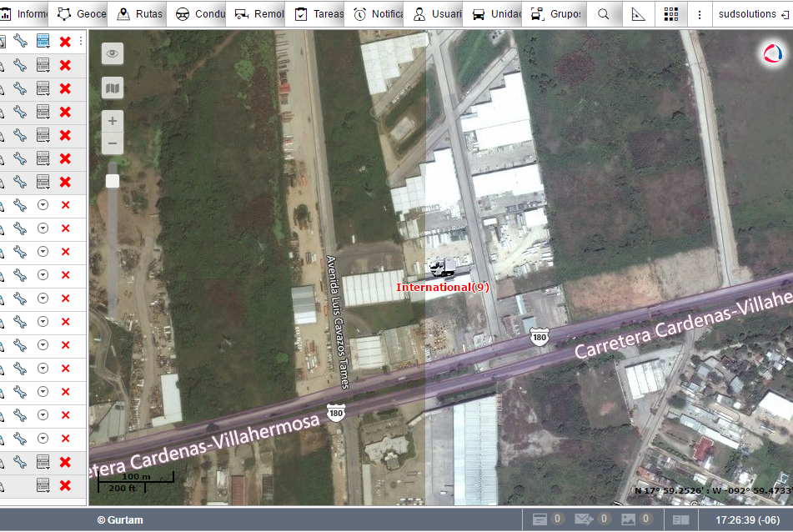The image size is (793, 532).
Task: Click the International(9) truck icon on map
Action: pyautogui.click(x=440, y=268)
